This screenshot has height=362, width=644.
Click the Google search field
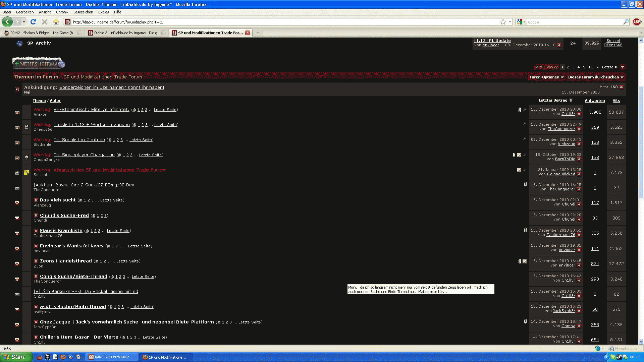575,22
